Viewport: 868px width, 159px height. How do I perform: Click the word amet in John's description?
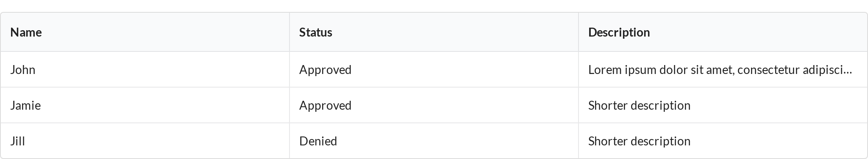pyautogui.click(x=720, y=70)
